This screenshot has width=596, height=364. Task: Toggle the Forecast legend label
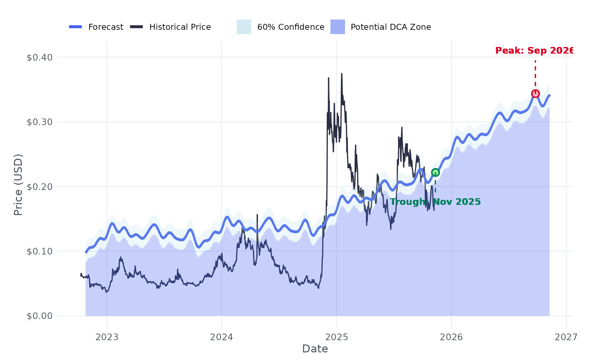point(106,27)
